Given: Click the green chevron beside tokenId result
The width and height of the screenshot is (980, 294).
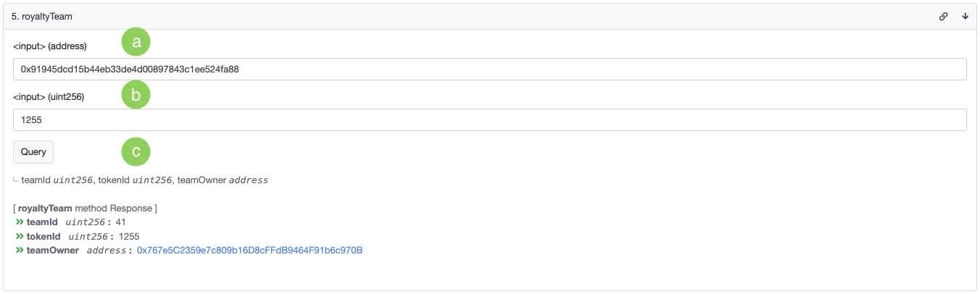Looking at the screenshot, I should [x=20, y=237].
